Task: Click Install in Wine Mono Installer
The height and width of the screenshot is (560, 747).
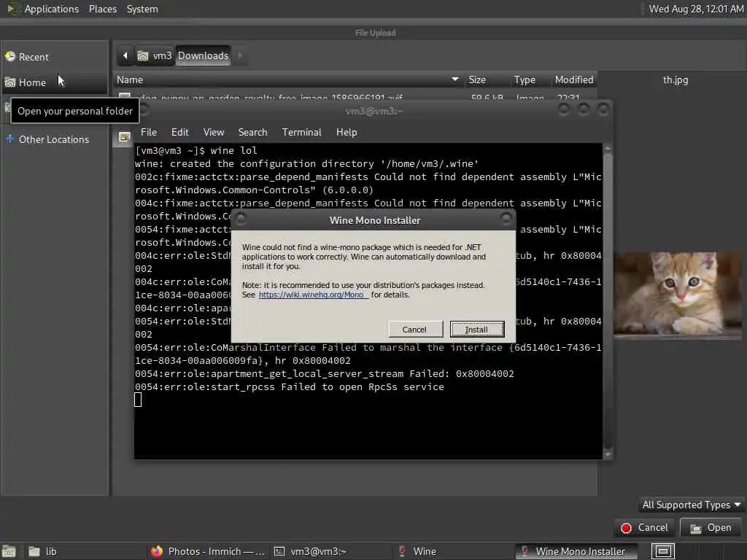Action: click(x=476, y=330)
